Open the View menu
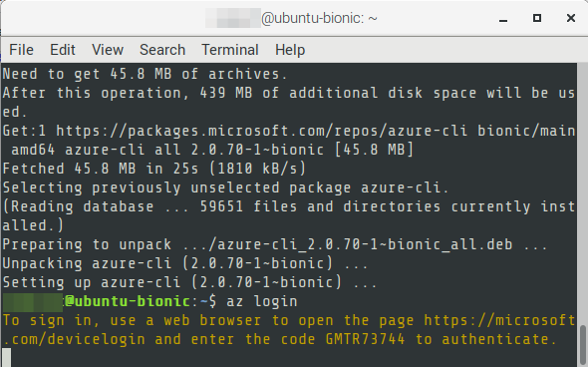Viewport: 588px width, 367px height. pos(108,50)
